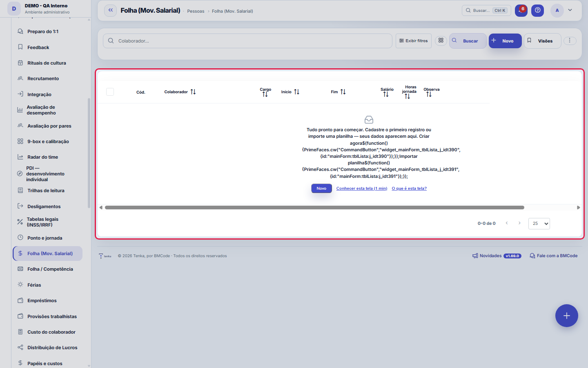
Task: Sort by Salário column arrows
Action: point(386,94)
